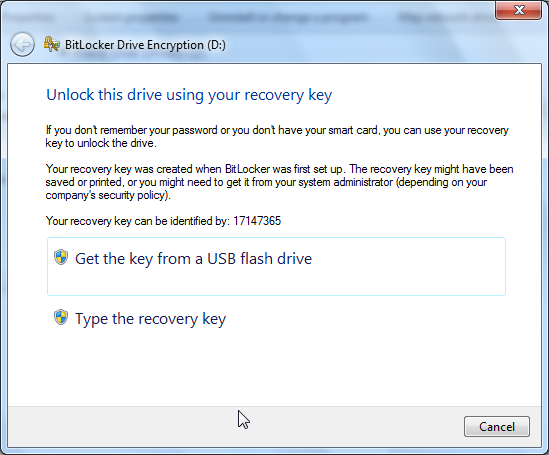The width and height of the screenshot is (549, 455).
Task: Click the words 'system administrator' in the description
Action: [363, 182]
